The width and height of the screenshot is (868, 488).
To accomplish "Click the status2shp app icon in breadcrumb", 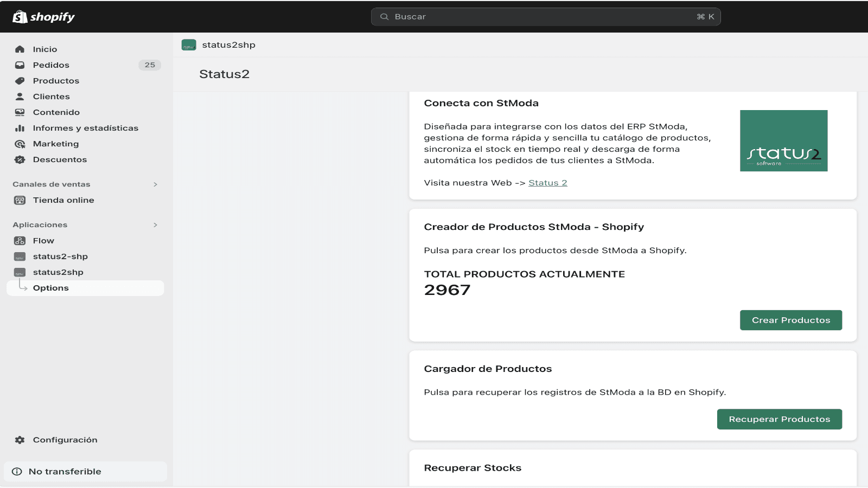I will (189, 44).
